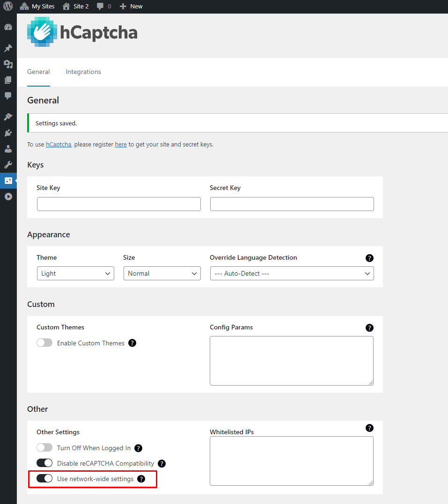Click the hCaptcha logo
Image resolution: width=448 pixels, height=504 pixels.
(82, 32)
